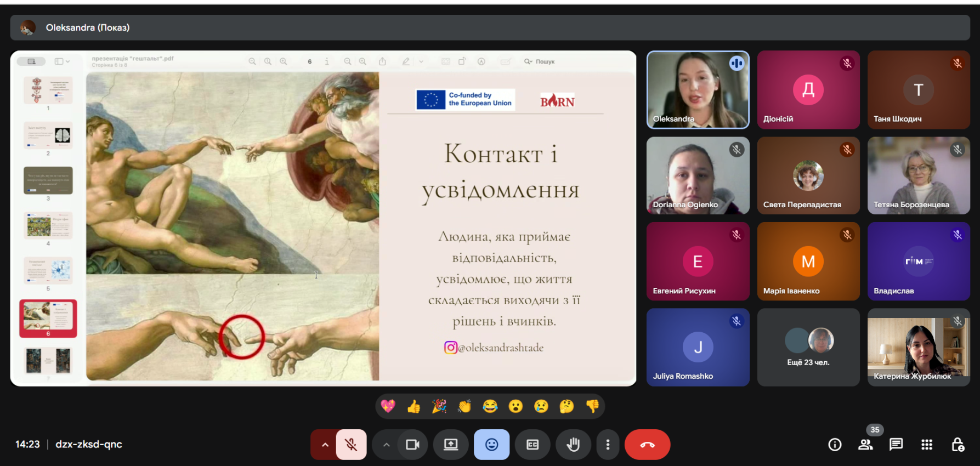Screen dimensions: 980x466
Task: Click the Катерина Журбилюк video tile
Action: tap(919, 347)
